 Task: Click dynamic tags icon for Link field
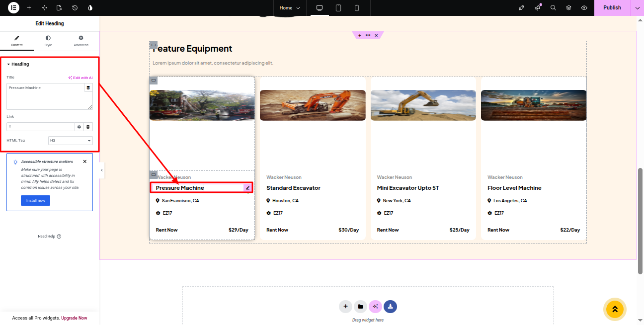tap(88, 127)
